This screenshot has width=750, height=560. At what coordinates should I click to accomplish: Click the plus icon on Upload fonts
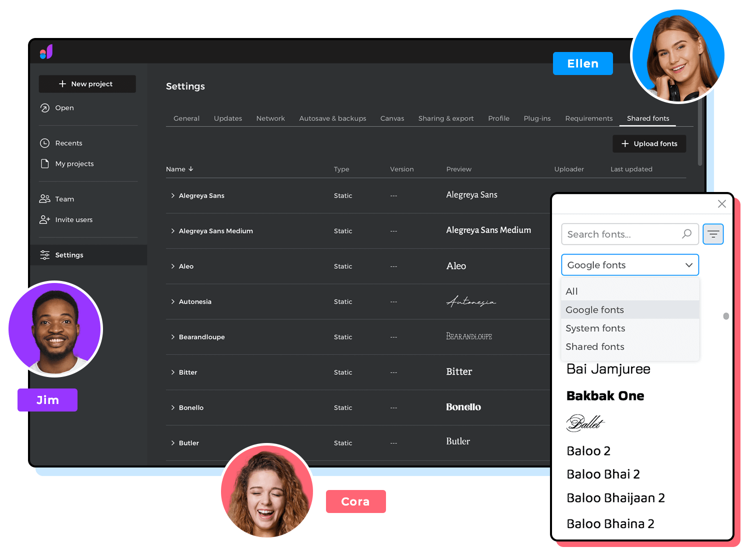point(625,143)
